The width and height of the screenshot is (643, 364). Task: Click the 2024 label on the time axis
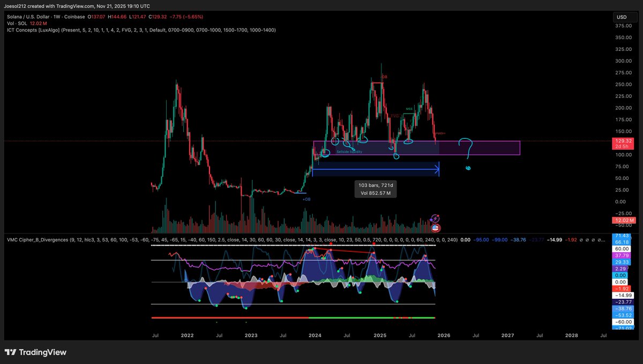pos(315,335)
